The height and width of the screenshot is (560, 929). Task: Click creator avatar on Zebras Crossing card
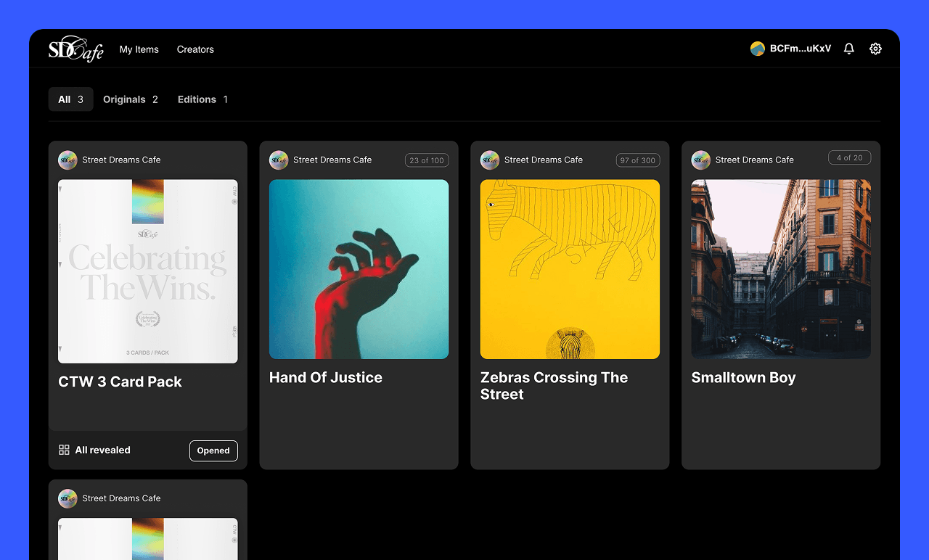490,160
